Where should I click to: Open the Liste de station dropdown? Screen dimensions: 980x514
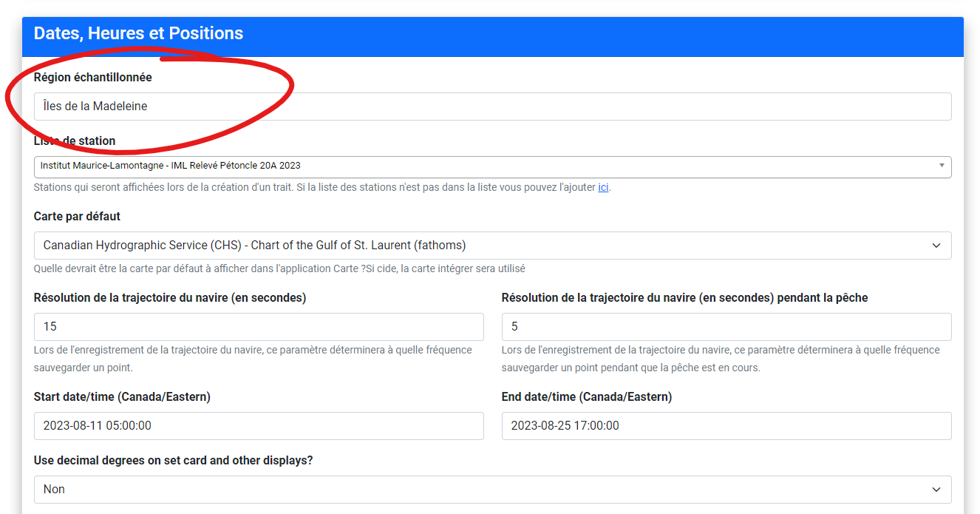pos(488,166)
